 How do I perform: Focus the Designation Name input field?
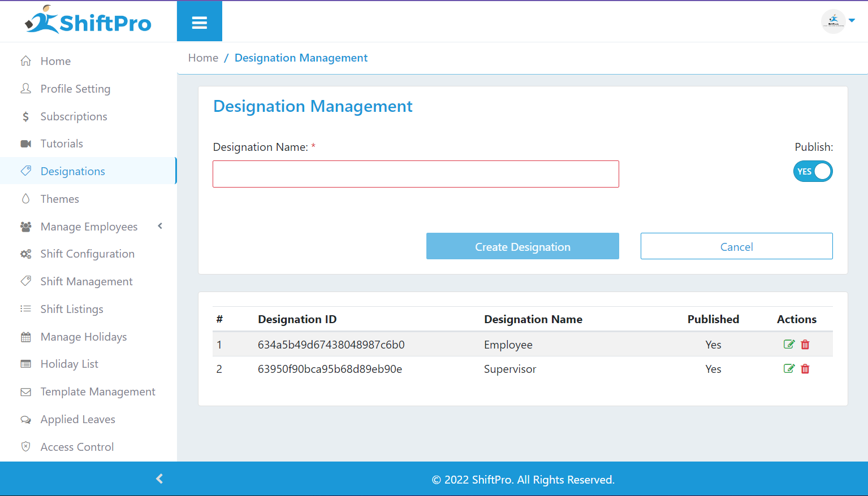416,174
